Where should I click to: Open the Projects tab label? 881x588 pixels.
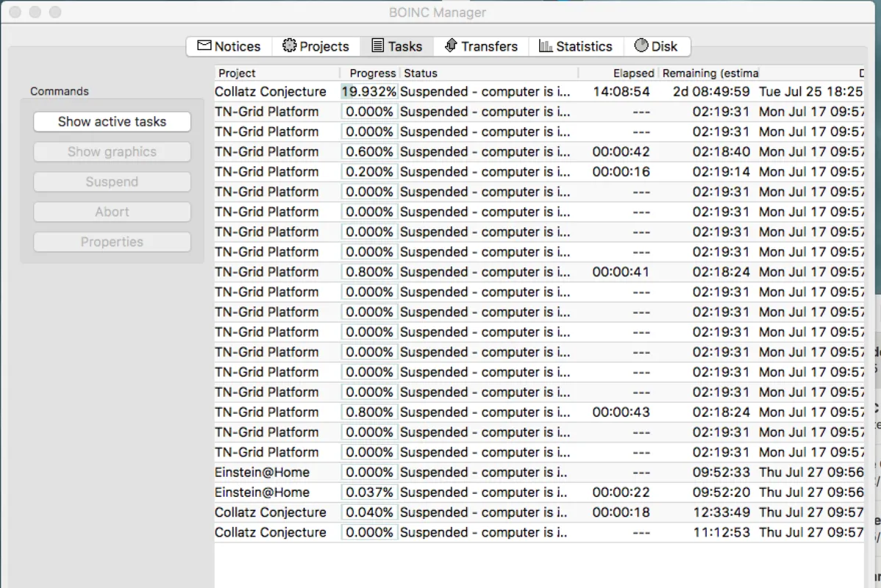click(324, 46)
